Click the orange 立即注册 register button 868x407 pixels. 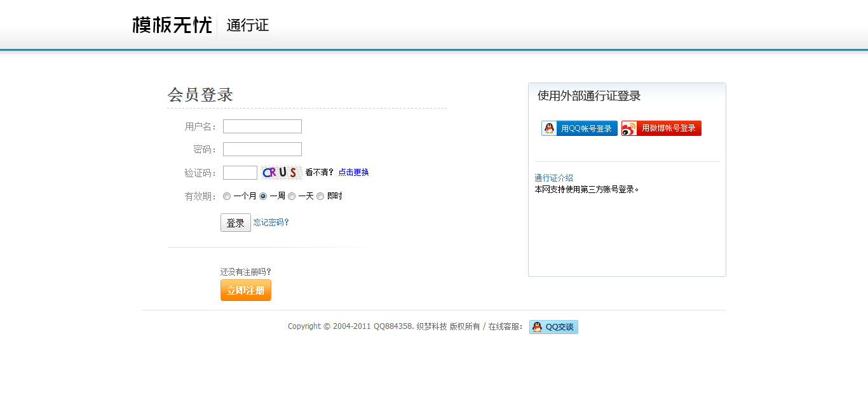(x=246, y=290)
